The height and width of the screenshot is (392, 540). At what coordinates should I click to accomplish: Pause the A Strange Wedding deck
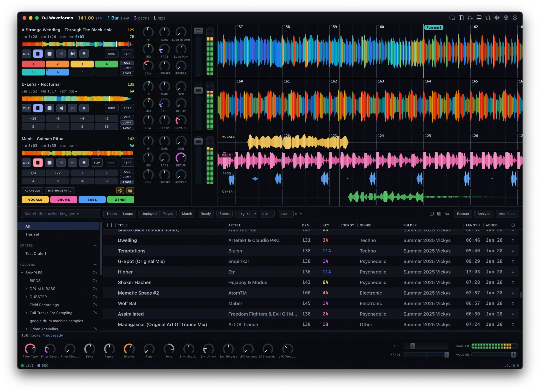38,54
